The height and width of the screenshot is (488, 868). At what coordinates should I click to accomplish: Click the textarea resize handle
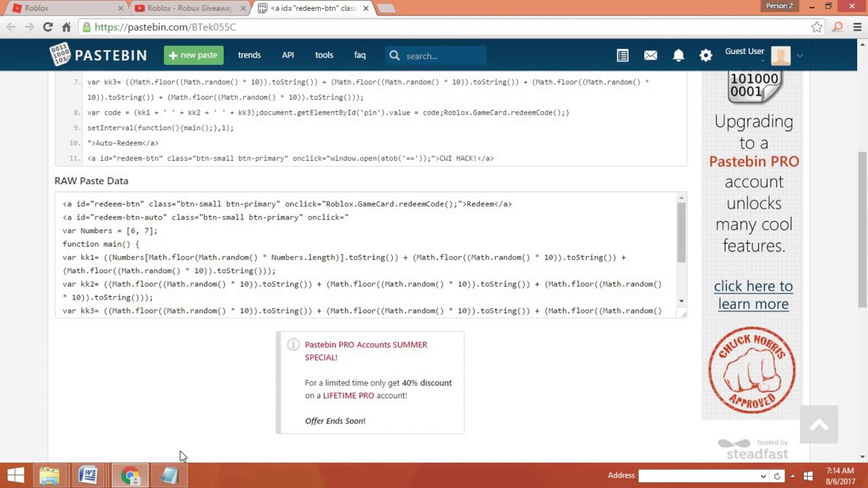683,314
